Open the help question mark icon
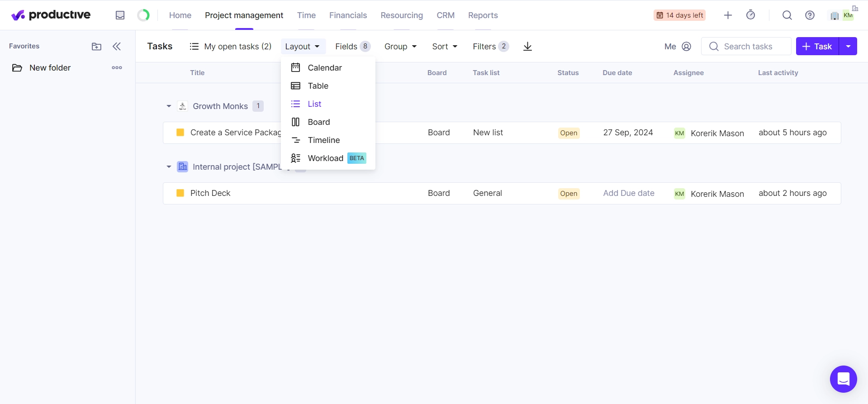Image resolution: width=868 pixels, height=404 pixels. click(x=810, y=15)
